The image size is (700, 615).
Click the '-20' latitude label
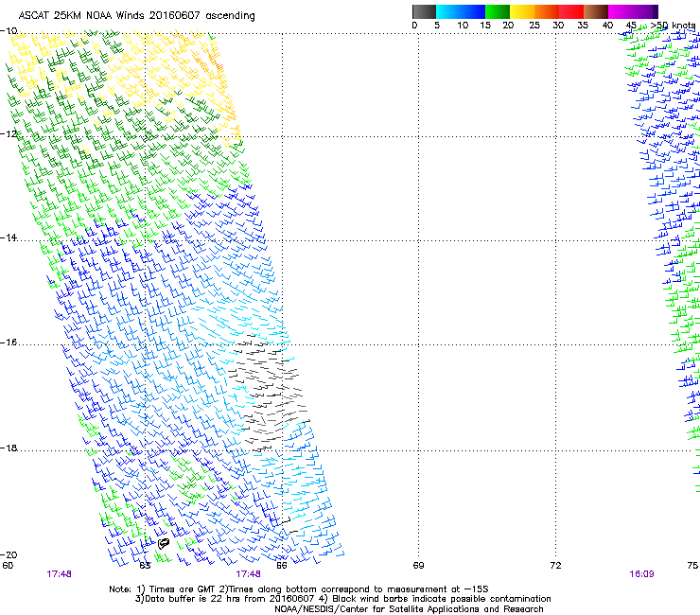click(x=9, y=554)
